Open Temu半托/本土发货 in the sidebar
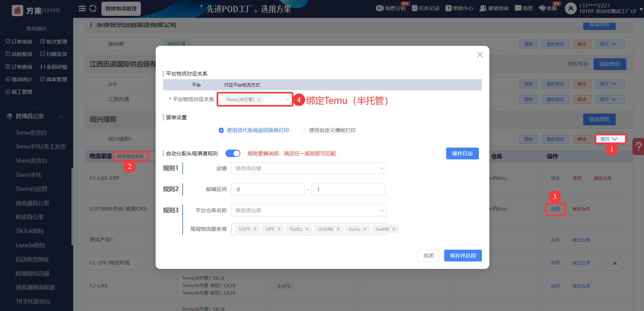 41,147
